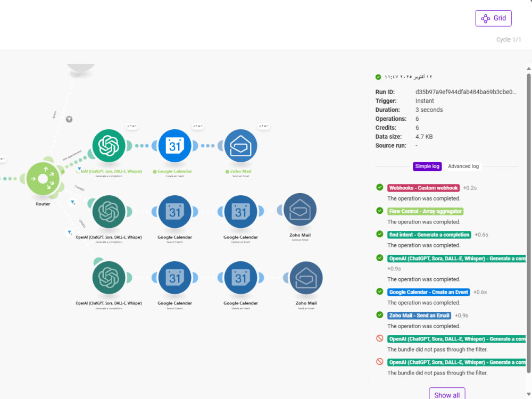Click the gray filter icon above the routes
This screenshot has width=532, height=399.
point(69,119)
